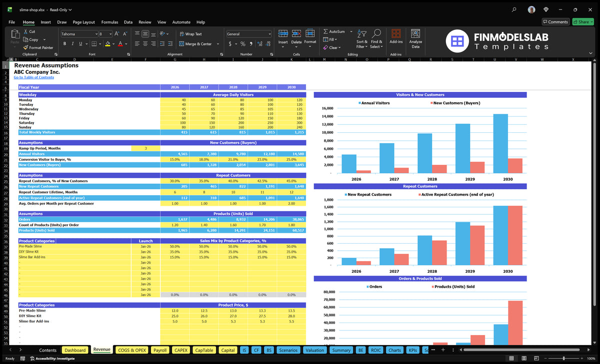Adjust the zoom slider in status bar
600x364 pixels.
pyautogui.click(x=563, y=359)
